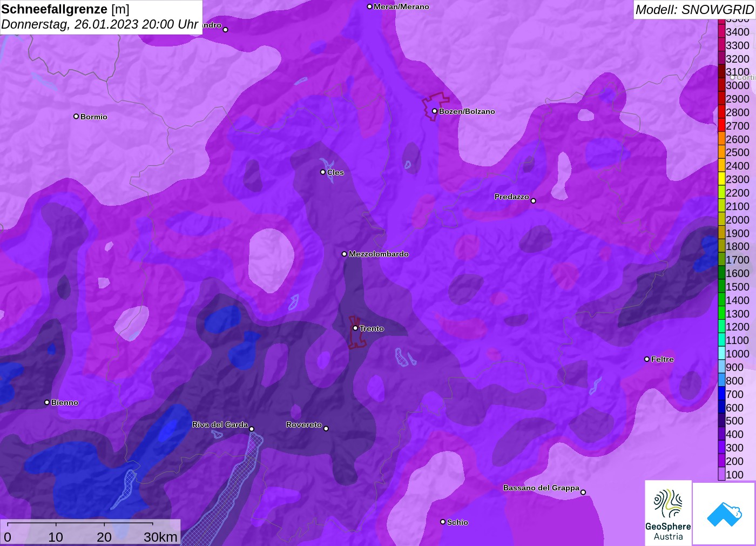The height and width of the screenshot is (546, 756).
Task: Click the "Modell: SNOWGRID" label
Action: coord(694,10)
